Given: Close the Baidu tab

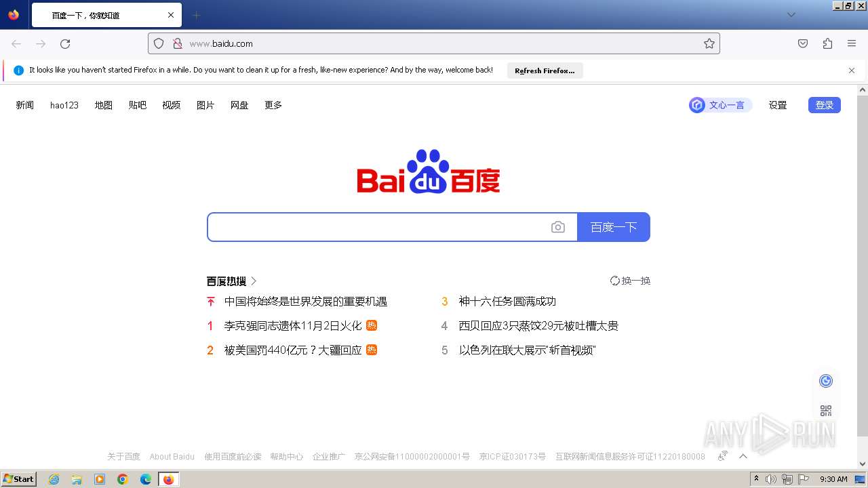Looking at the screenshot, I should tap(171, 15).
